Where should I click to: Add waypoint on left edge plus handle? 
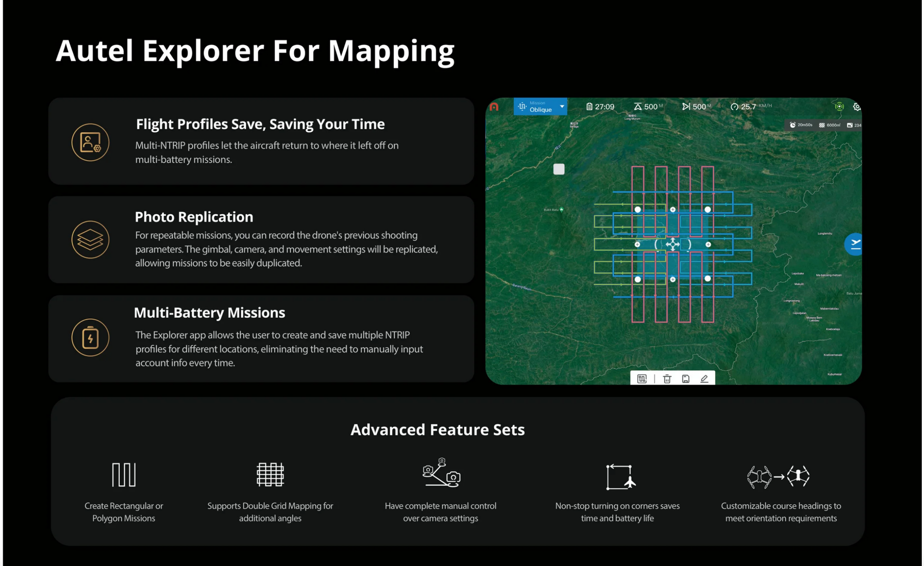(637, 244)
